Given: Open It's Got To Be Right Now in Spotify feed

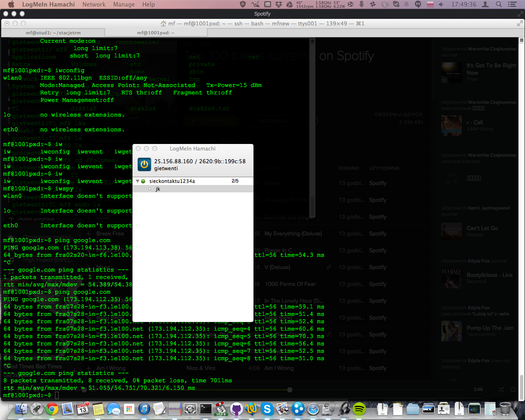Looking at the screenshot, I should click(x=491, y=69).
